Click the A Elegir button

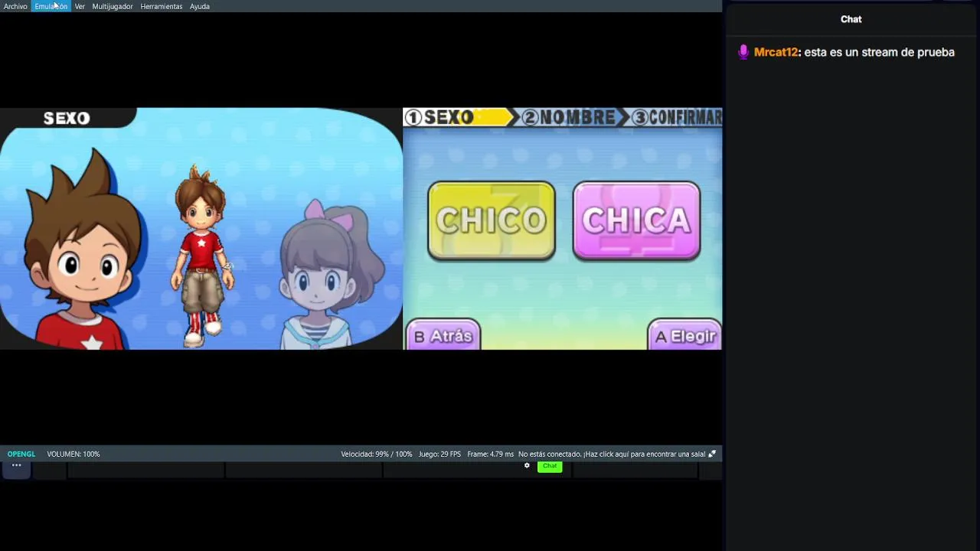(684, 335)
